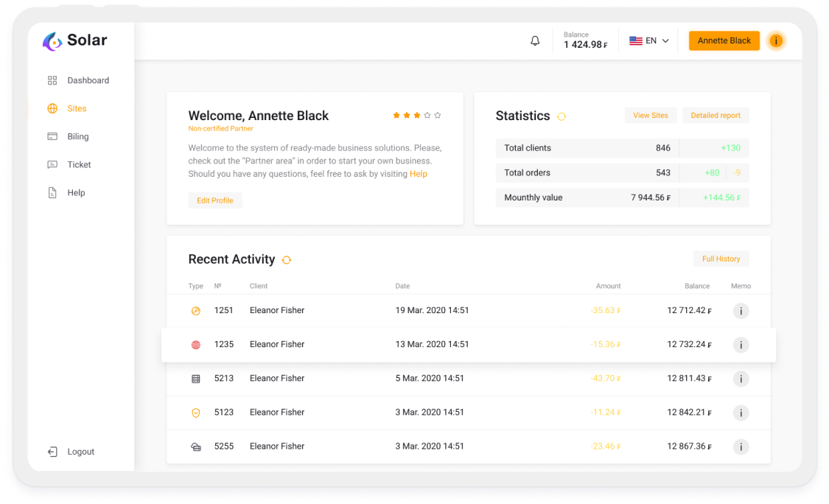The image size is (829, 504).
Task: Click the Full History button
Action: 721,259
